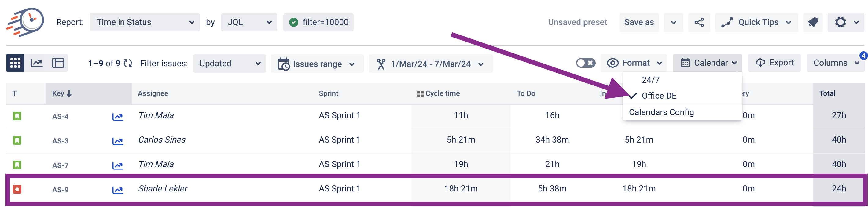
Task: Click the rocket announcements icon
Action: pos(813,22)
